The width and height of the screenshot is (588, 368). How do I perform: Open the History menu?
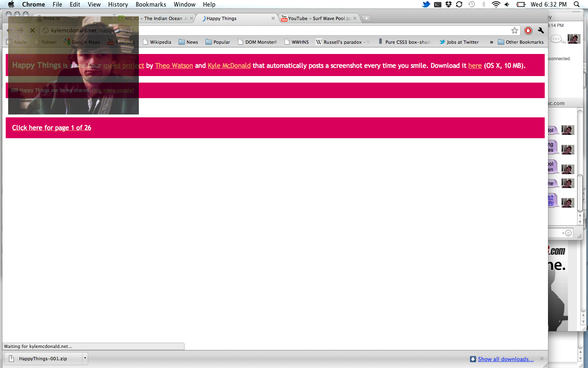[118, 4]
